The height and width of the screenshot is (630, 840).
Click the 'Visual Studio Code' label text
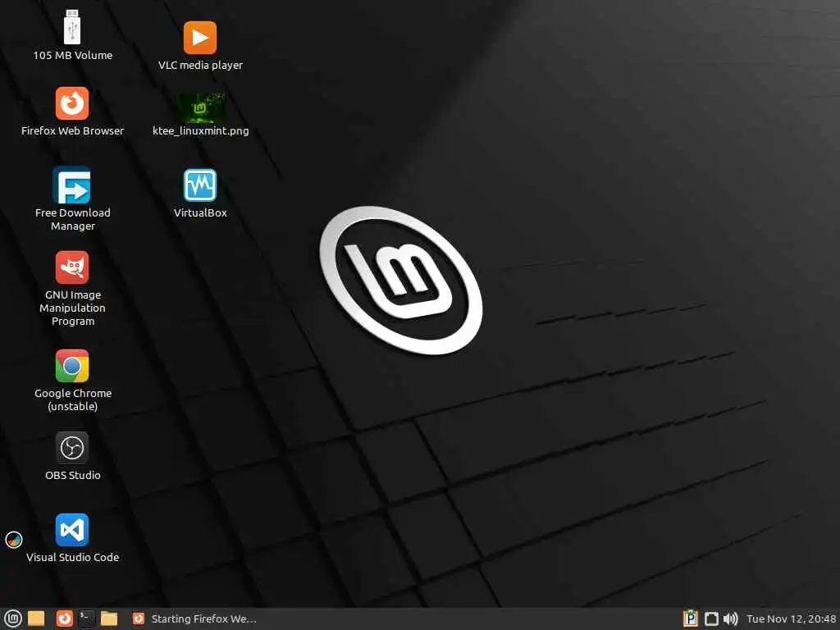[72, 557]
